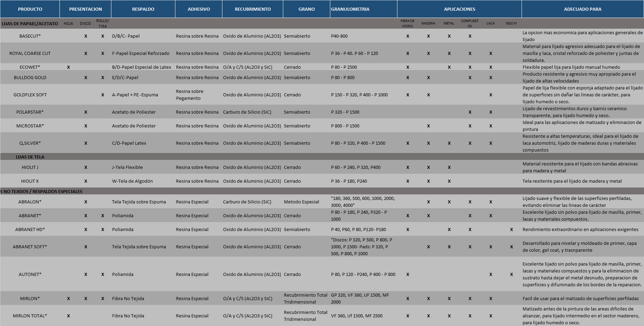644x326 pixels.
Task: Click the AUTONET* granulometria cell
Action: click(363, 274)
